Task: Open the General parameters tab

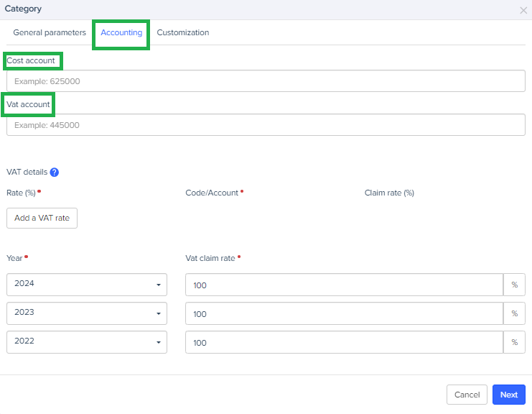Action: (x=50, y=33)
